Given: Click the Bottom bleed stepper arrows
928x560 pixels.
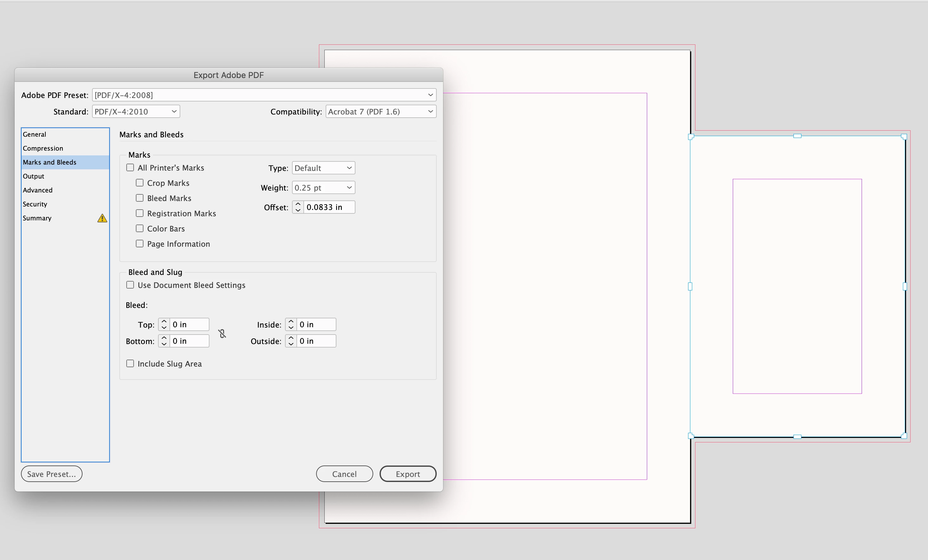Looking at the screenshot, I should click(164, 341).
